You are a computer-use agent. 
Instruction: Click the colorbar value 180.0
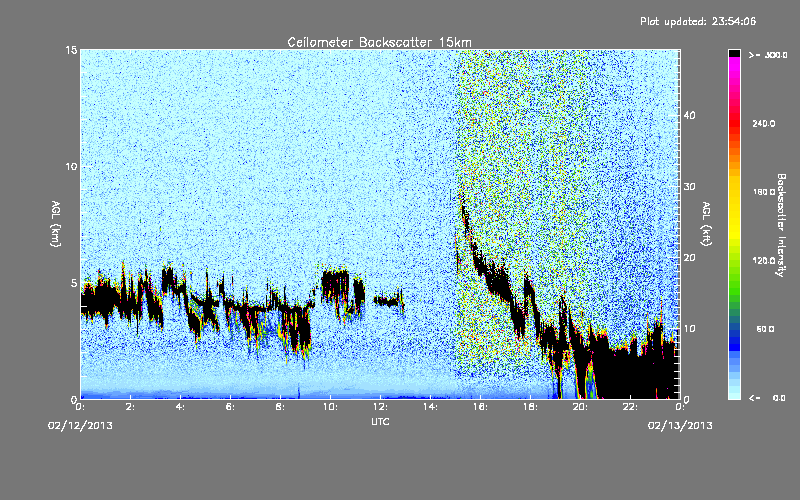[x=764, y=192]
